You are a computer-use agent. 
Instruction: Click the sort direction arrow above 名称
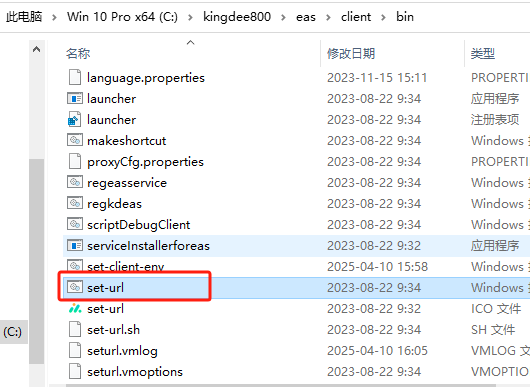191,43
